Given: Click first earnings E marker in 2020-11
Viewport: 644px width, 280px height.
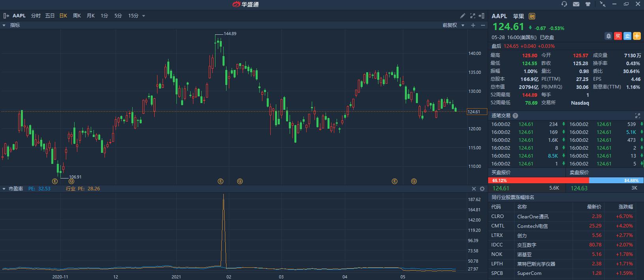Looking at the screenshot, I should [x=55, y=181].
